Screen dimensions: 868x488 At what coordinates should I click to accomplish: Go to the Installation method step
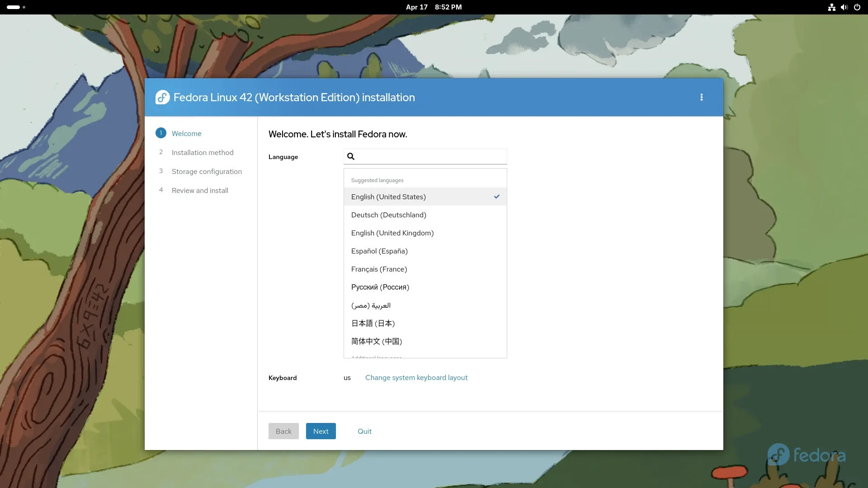tap(203, 152)
